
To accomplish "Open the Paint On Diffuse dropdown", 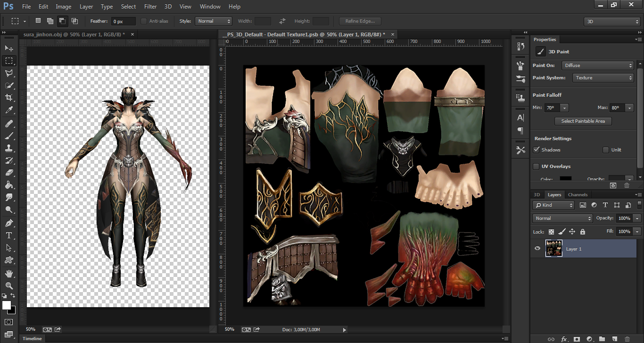I will (597, 66).
